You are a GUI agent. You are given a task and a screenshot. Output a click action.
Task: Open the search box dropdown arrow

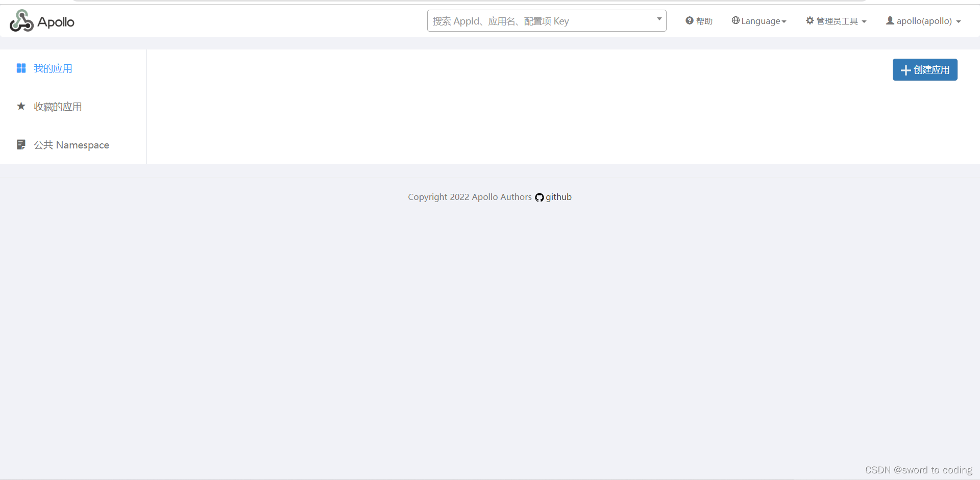pyautogui.click(x=659, y=19)
